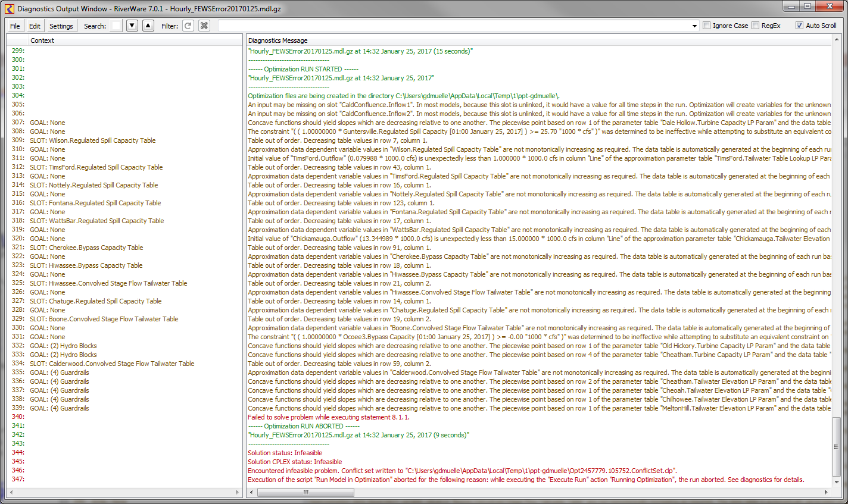
Task: Enable the RegEx checkbox
Action: pyautogui.click(x=756, y=26)
